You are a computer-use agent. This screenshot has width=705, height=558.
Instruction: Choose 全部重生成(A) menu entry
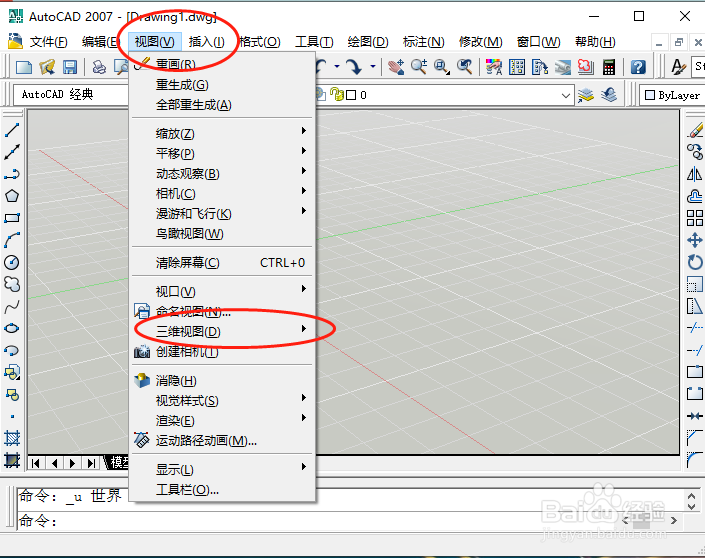[223, 105]
